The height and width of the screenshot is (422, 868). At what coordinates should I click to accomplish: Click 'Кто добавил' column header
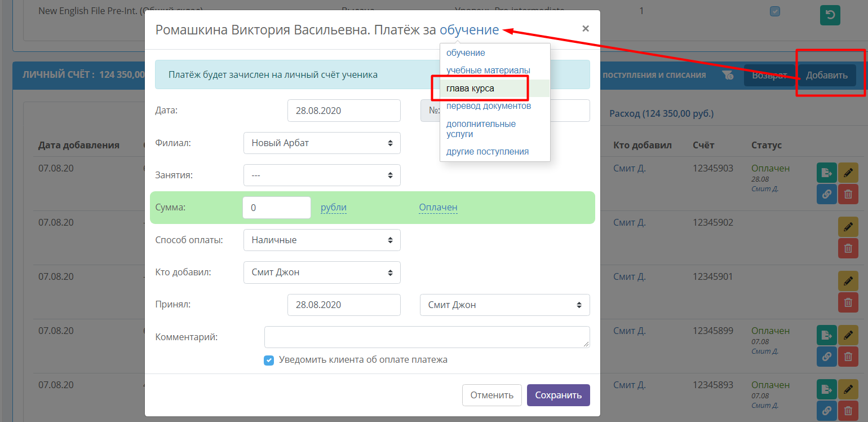[643, 145]
